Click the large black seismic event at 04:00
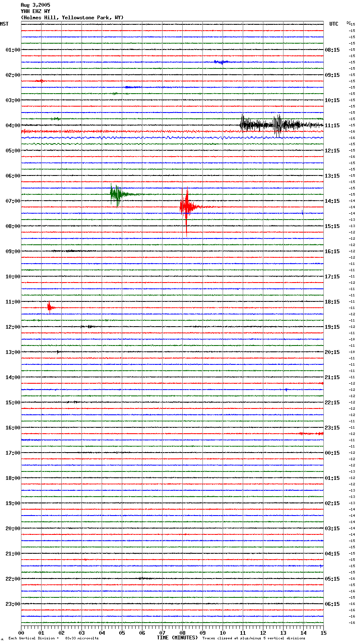 tap(281, 125)
